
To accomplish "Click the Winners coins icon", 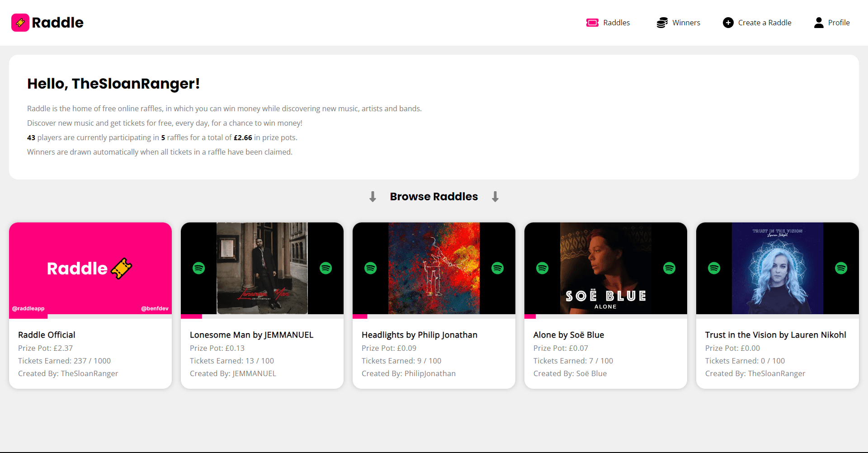I will pos(662,23).
